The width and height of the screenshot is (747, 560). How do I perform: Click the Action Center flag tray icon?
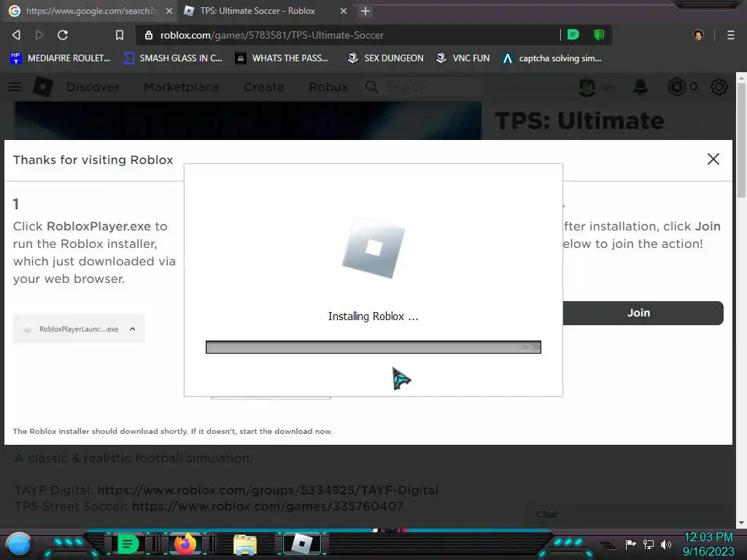pos(631,544)
